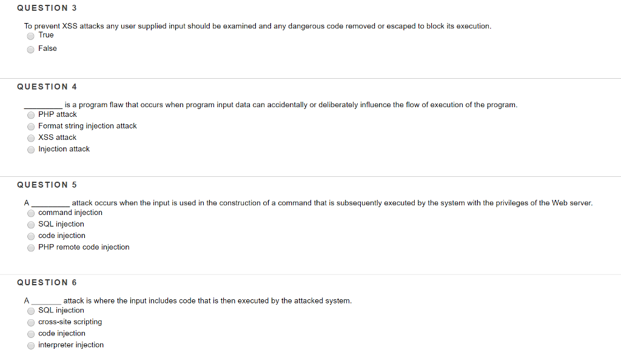
Task: Click the QUESTION 6 heading
Action: [47, 282]
